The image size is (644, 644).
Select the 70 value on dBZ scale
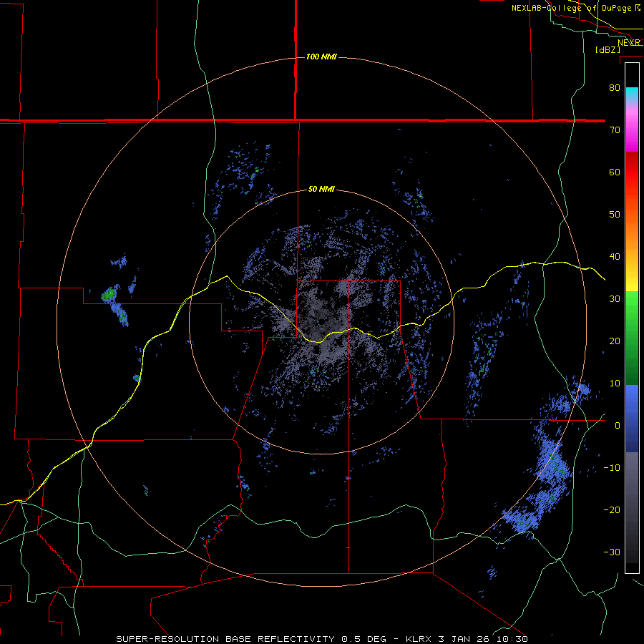[615, 130]
